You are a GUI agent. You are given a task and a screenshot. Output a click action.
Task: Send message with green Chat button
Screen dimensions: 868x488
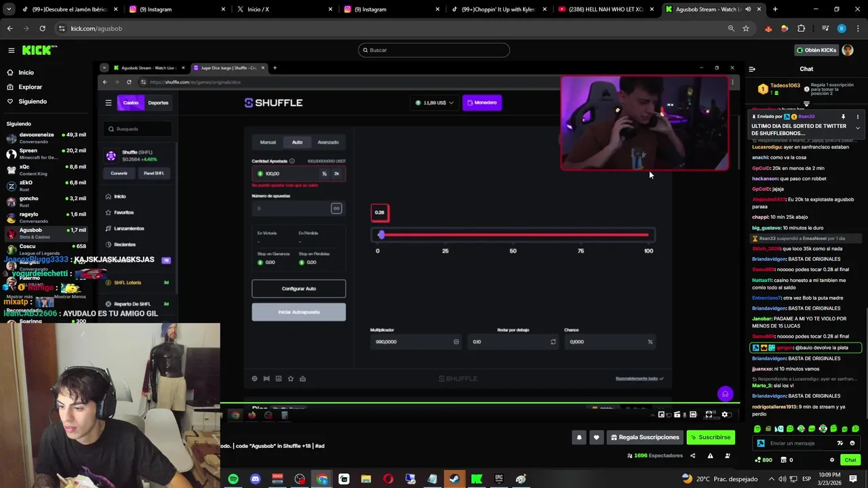850,460
